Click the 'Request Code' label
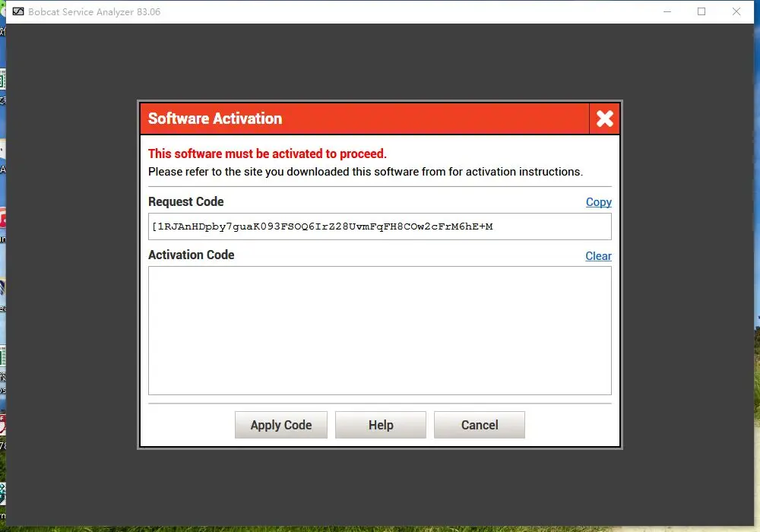Screen dimensions: 760x532 click(x=185, y=201)
